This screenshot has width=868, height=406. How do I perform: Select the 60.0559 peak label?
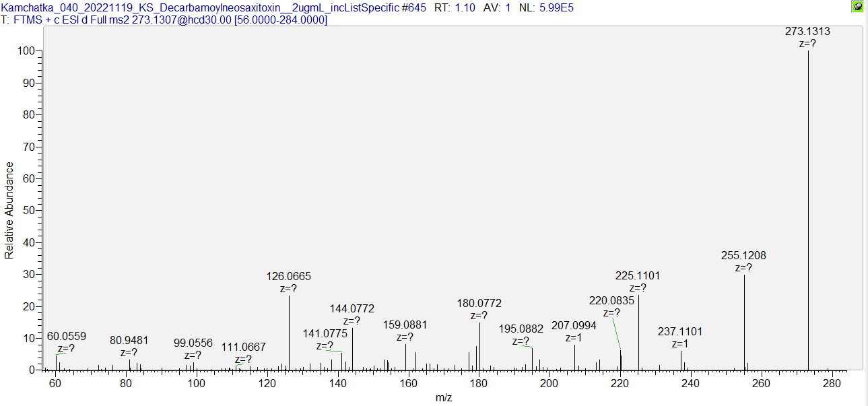67,337
